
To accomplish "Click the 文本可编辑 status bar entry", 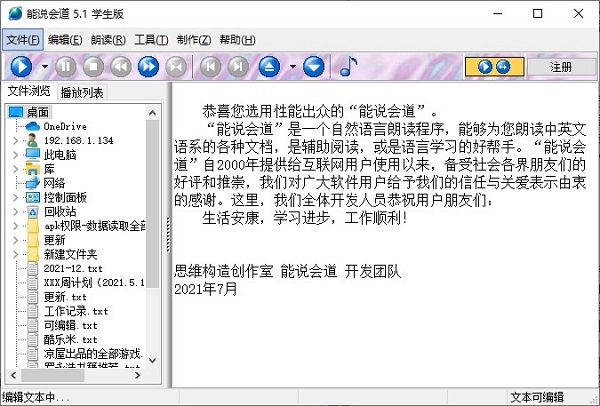I will click(537, 397).
